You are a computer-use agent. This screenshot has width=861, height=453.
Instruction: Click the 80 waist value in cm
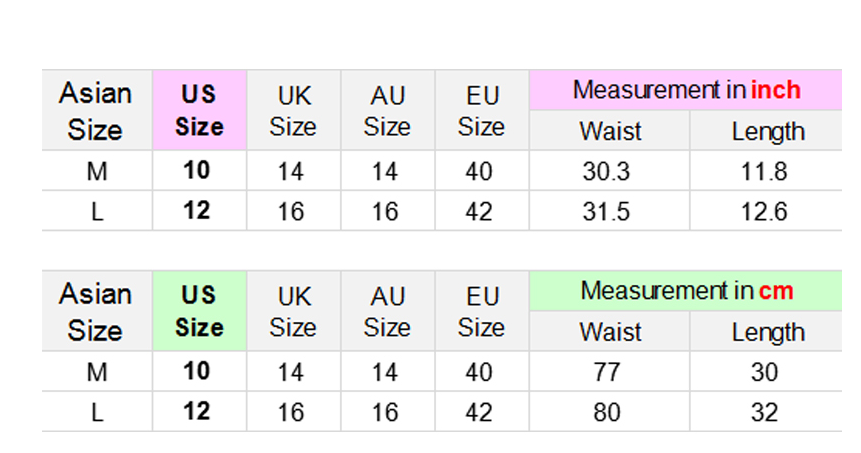point(606,412)
